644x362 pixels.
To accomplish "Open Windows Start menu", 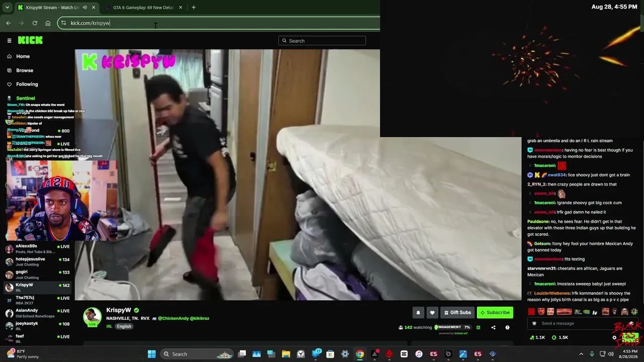I will pyautogui.click(x=151, y=354).
